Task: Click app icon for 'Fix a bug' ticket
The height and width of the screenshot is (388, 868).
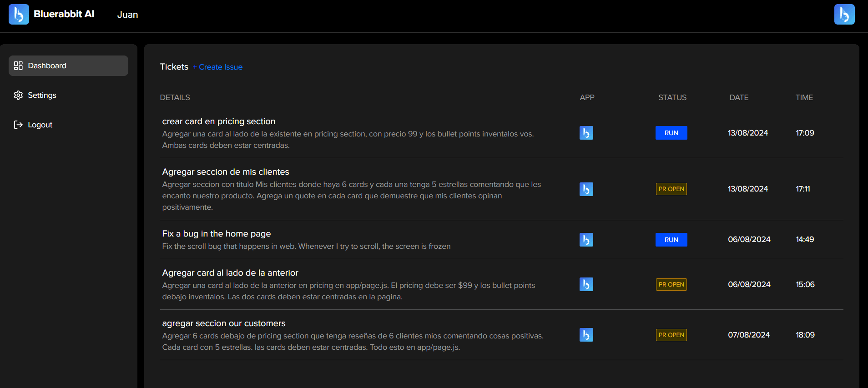Action: (586, 240)
